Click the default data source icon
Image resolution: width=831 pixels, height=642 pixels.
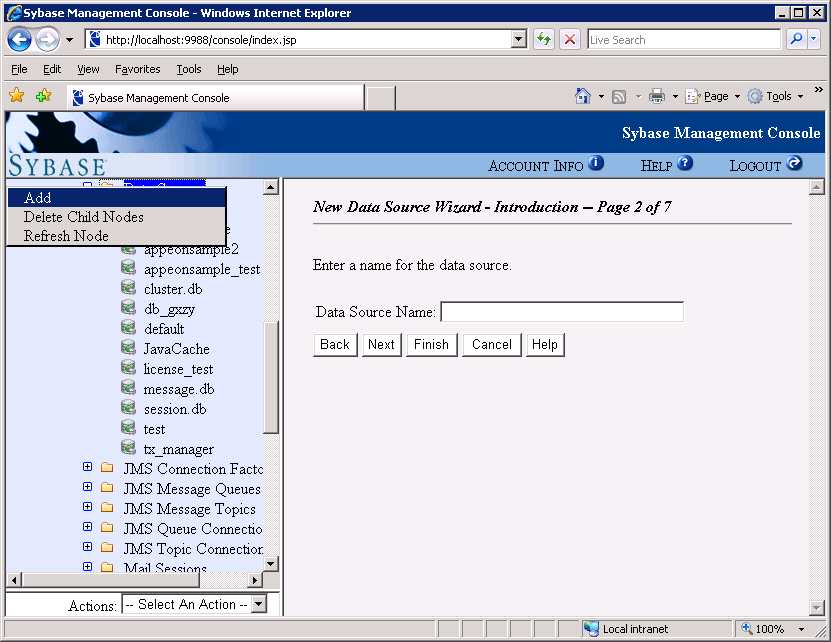[128, 328]
